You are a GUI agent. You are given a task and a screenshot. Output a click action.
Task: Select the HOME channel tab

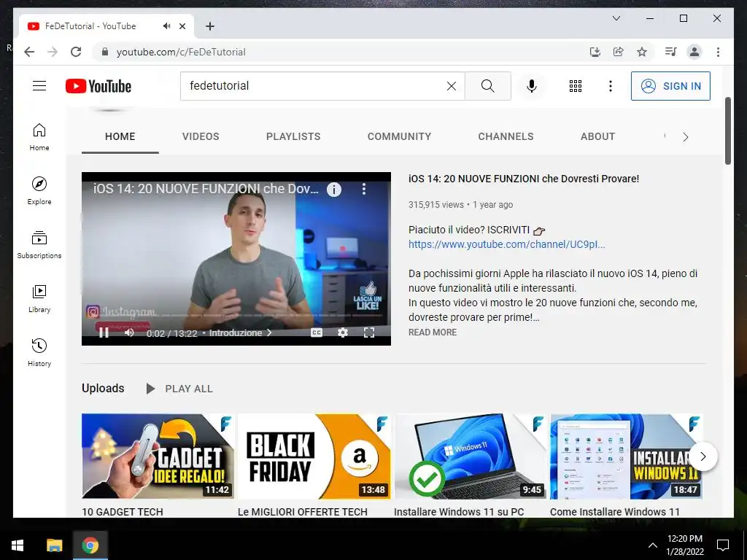point(120,136)
